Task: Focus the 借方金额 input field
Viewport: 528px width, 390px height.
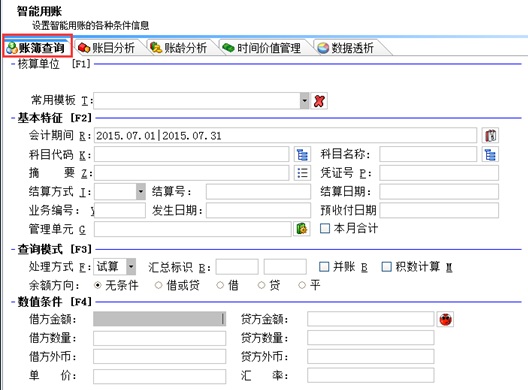Action: 159,319
